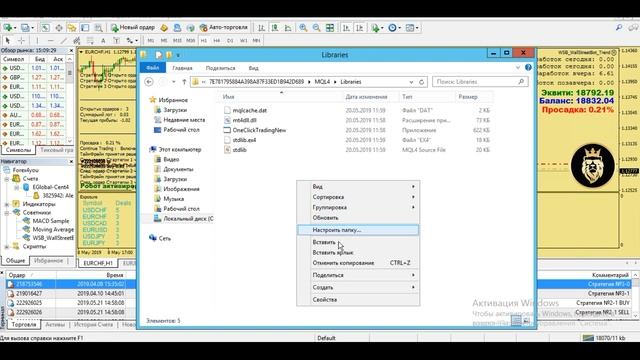This screenshot has width=640, height=360.
Task: Click the chart zoom in icon
Action: [303, 28]
